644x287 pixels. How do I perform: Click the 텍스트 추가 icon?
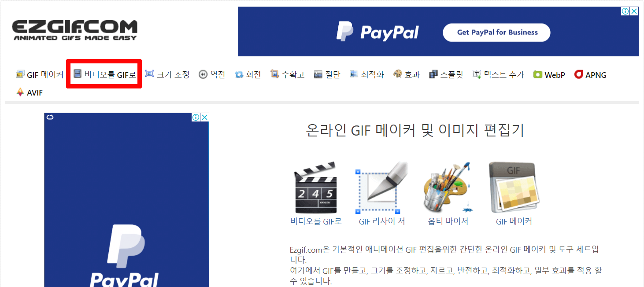point(477,74)
